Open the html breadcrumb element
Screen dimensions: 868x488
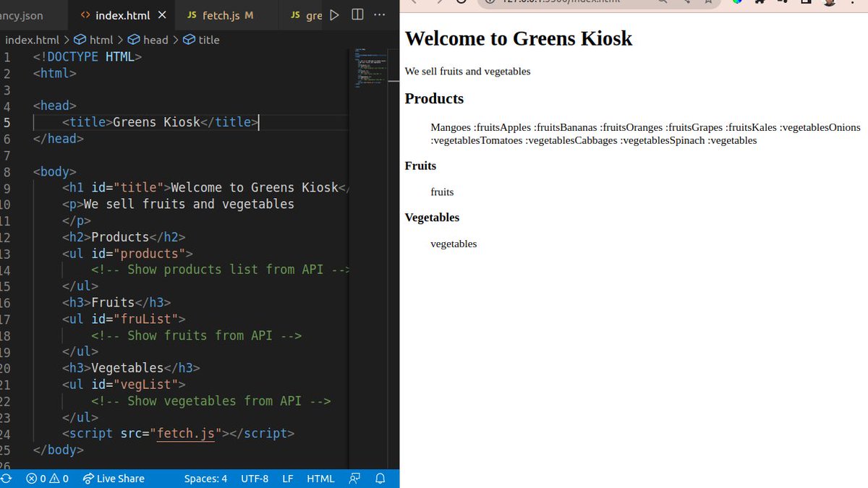click(93, 40)
